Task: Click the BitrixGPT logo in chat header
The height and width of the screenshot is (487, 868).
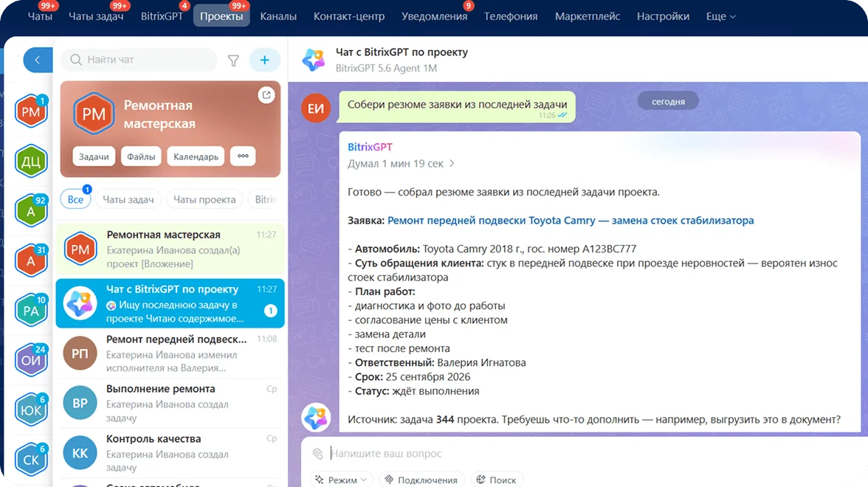Action: (x=314, y=60)
